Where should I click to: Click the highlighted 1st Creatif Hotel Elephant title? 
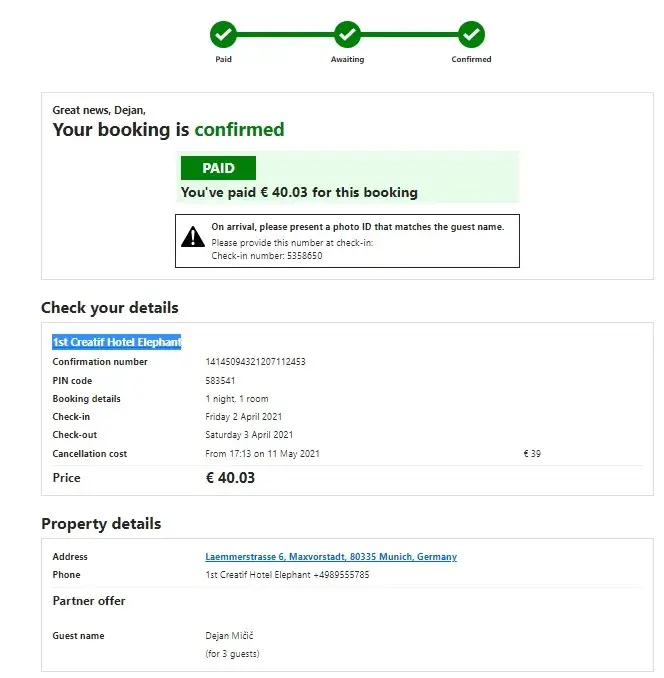coord(117,342)
